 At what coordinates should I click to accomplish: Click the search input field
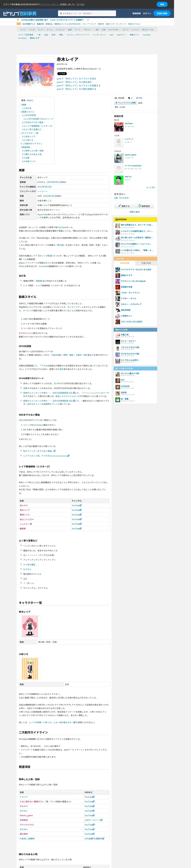(x=87, y=13)
